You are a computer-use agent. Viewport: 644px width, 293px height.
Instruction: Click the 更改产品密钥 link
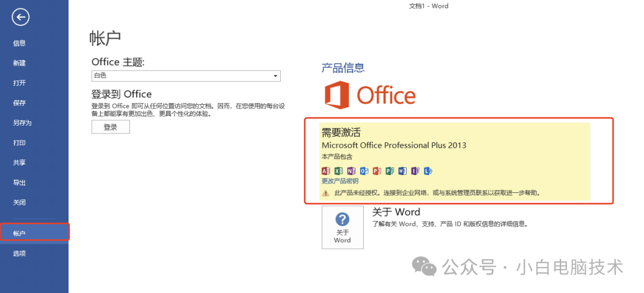coord(340,181)
